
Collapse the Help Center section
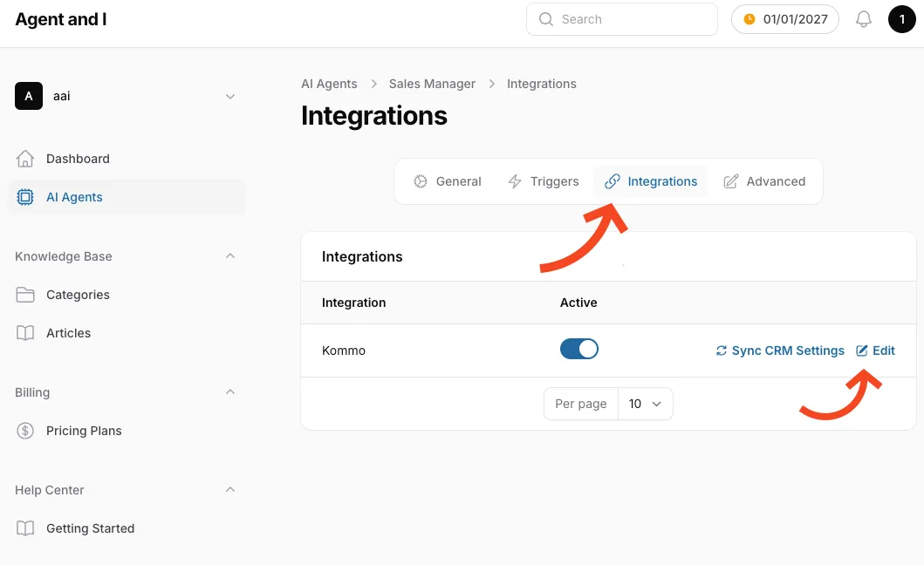(x=230, y=490)
